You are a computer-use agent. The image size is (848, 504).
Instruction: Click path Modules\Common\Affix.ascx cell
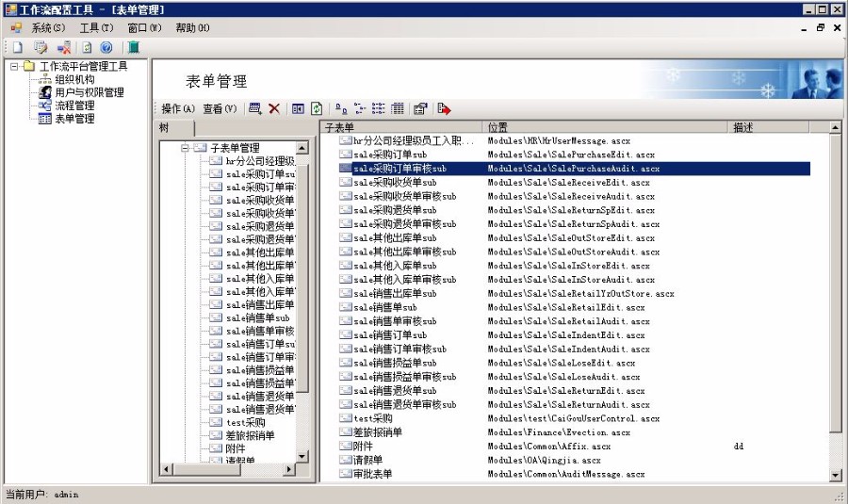(549, 447)
